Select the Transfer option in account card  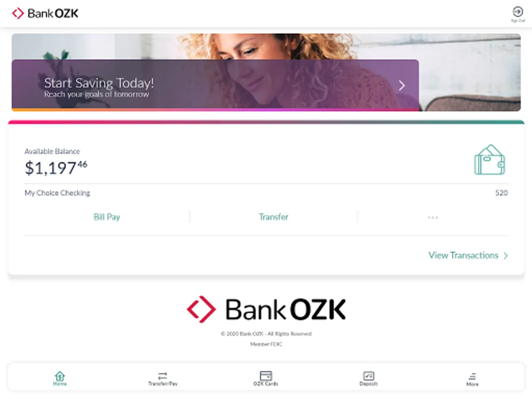tap(274, 217)
